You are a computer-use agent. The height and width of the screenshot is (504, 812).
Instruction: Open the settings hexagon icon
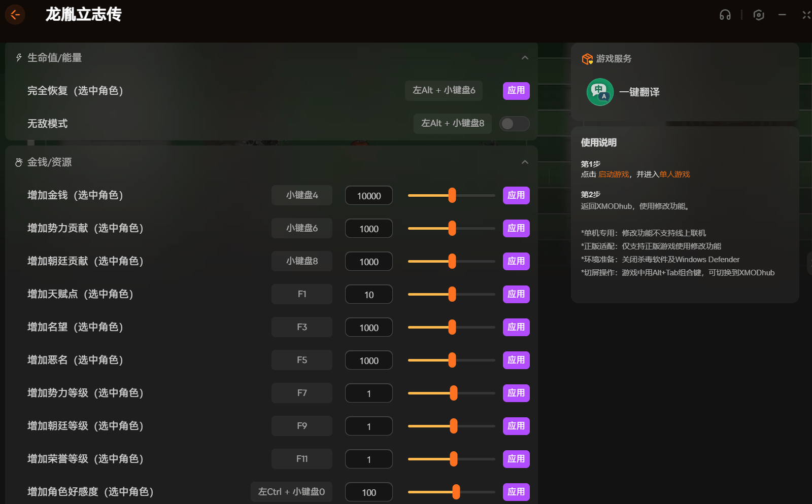758,15
